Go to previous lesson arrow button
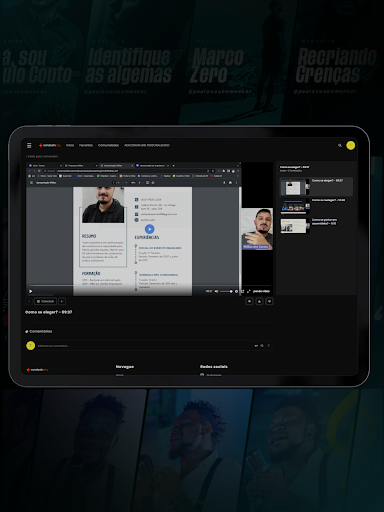This screenshot has width=384, height=512. pos(29,301)
